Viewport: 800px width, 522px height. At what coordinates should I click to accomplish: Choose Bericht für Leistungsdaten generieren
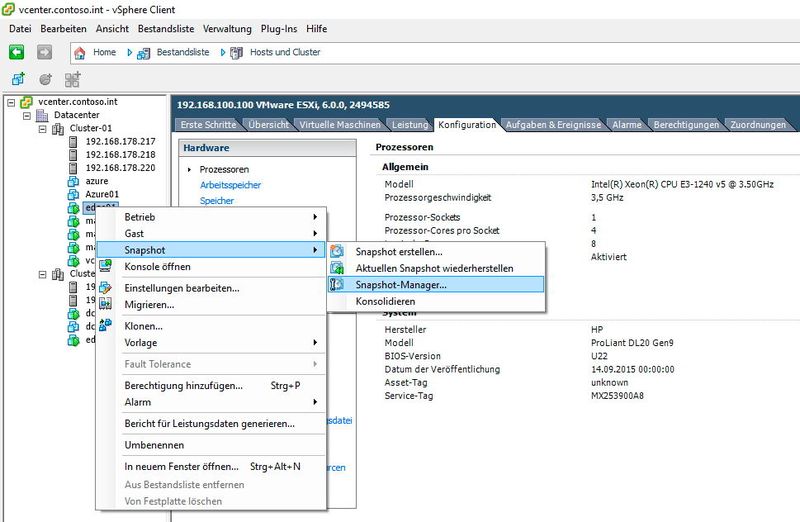(x=211, y=424)
